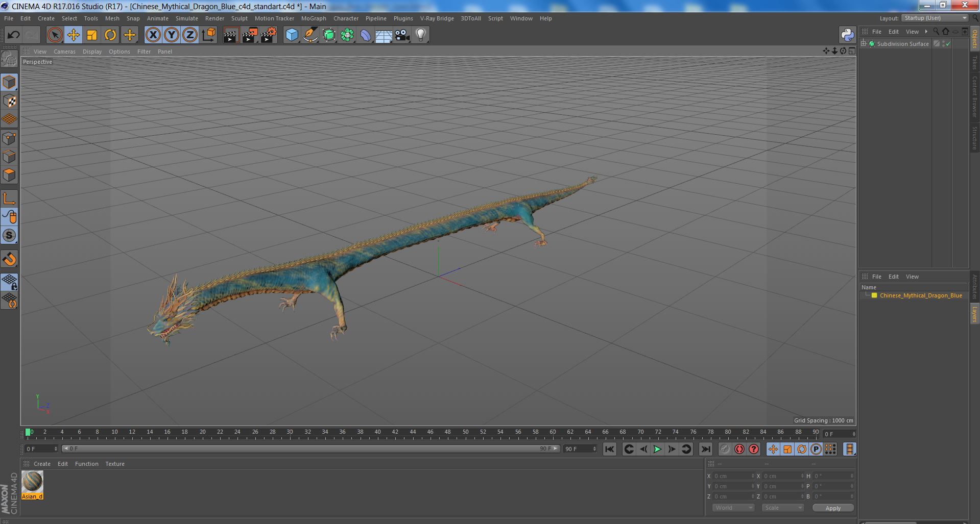Activate the Scale tool
The image size is (980, 524).
tap(92, 35)
